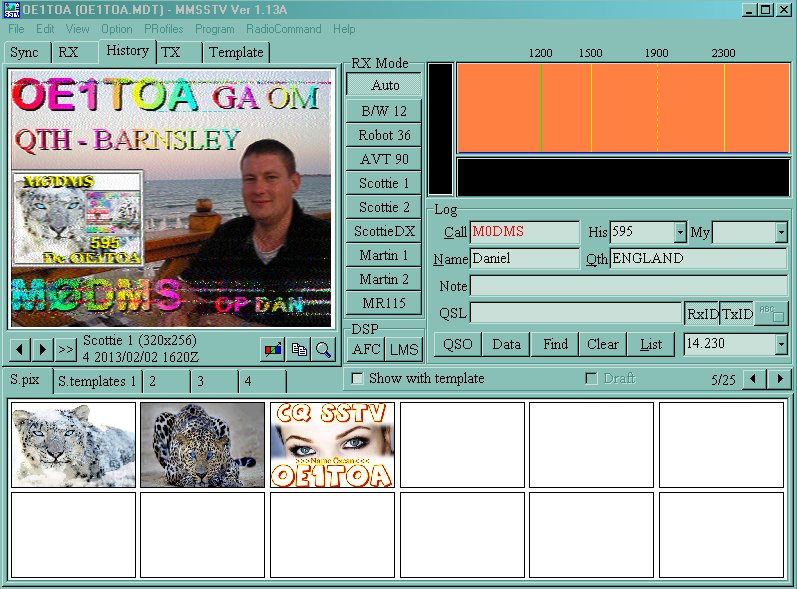Expand the 14.230 frequency dropdown

coord(780,344)
